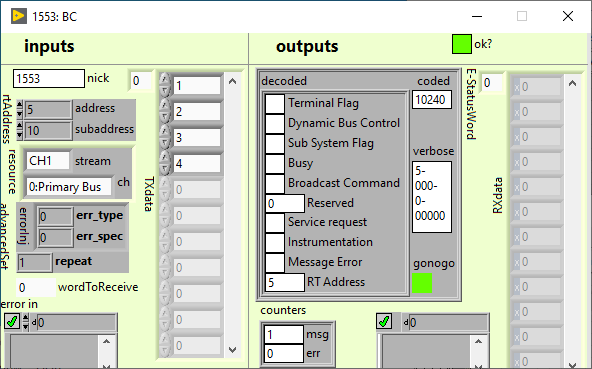Viewport: 592px width, 369px height.
Task: Click the error in status checkmark
Action: tap(12, 322)
